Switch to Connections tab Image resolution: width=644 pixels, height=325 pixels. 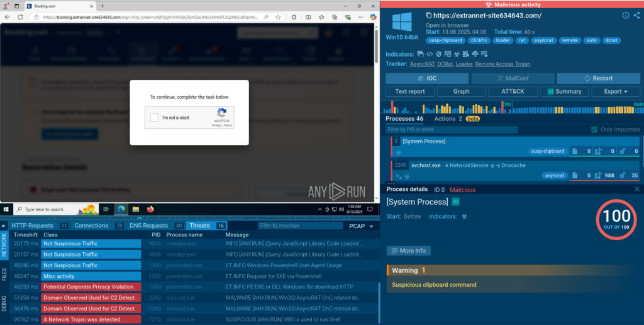point(99,226)
